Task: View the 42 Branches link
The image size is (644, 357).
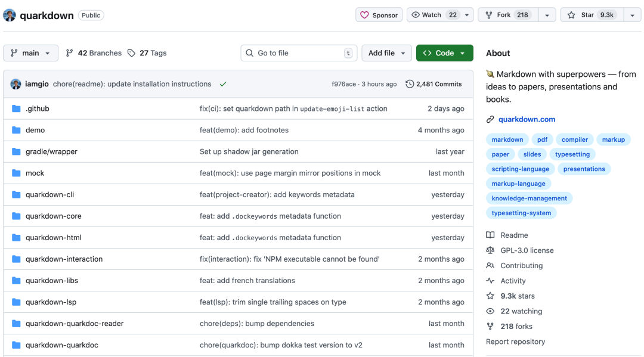Action: (94, 53)
